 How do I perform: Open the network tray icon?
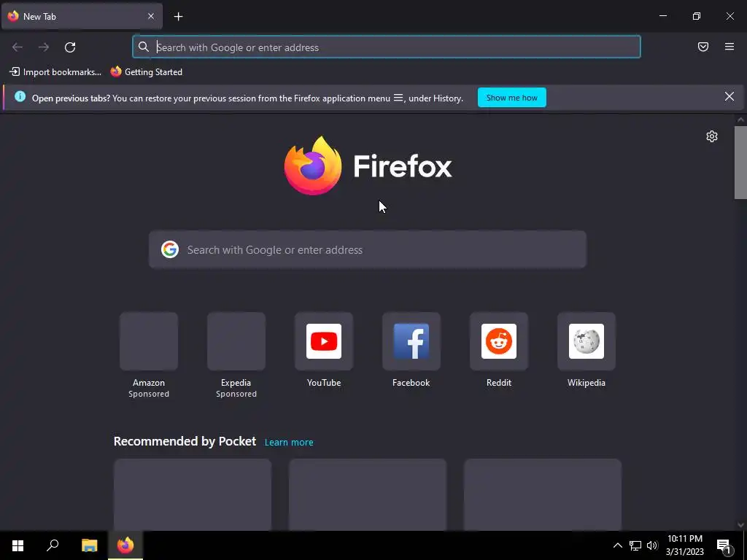635,545
